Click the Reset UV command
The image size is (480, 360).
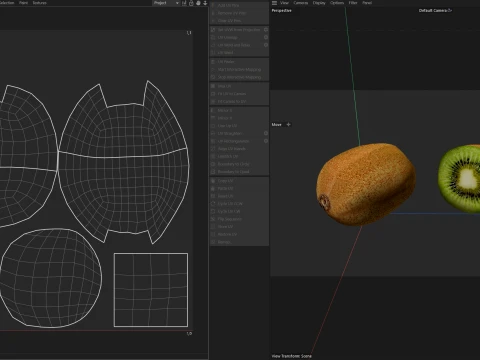(x=239, y=196)
